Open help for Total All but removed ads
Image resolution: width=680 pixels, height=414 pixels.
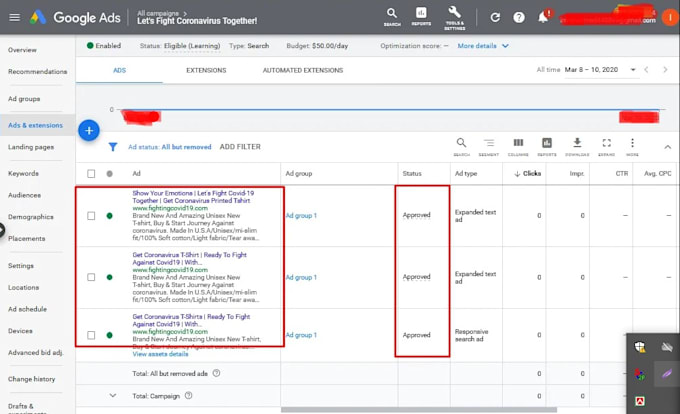coord(216,373)
